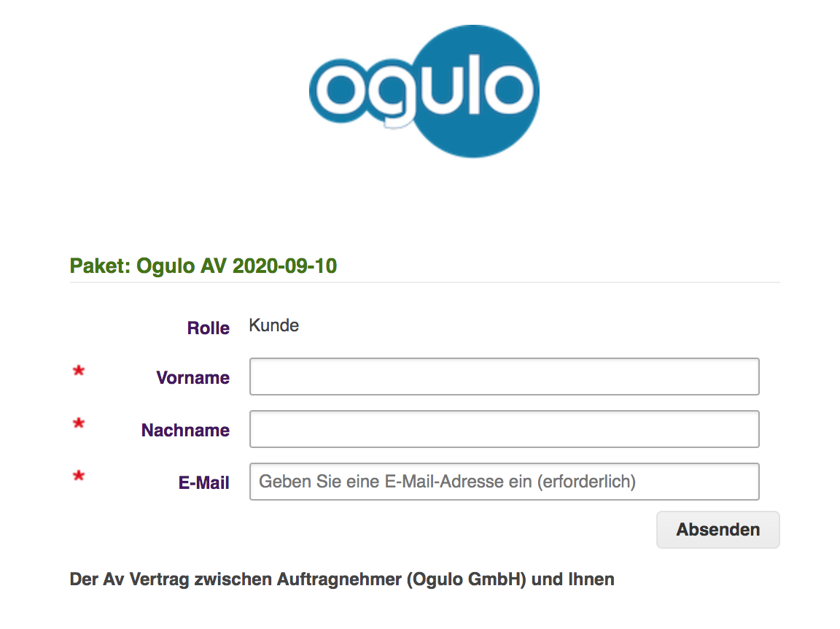Focus the Vorname text field
The height and width of the screenshot is (629, 840).
tap(504, 377)
